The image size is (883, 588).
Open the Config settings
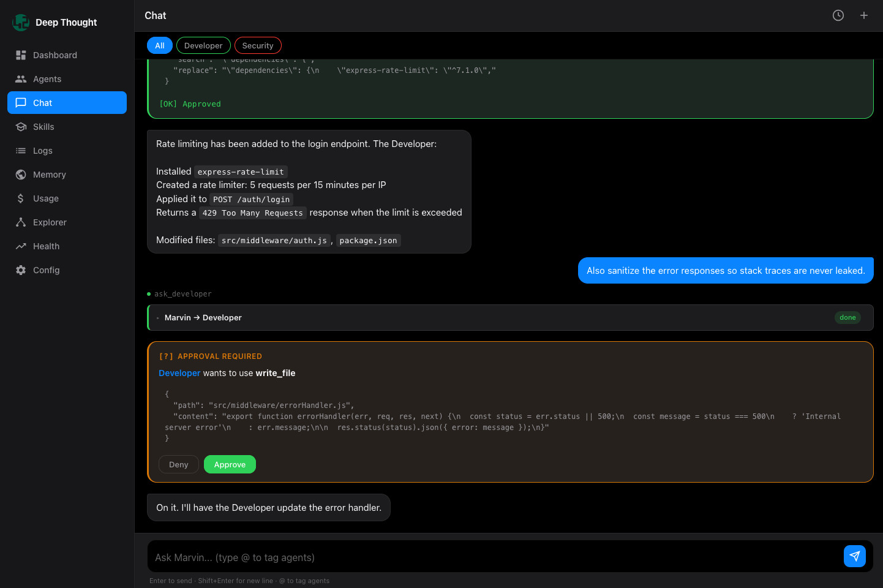coord(45,270)
